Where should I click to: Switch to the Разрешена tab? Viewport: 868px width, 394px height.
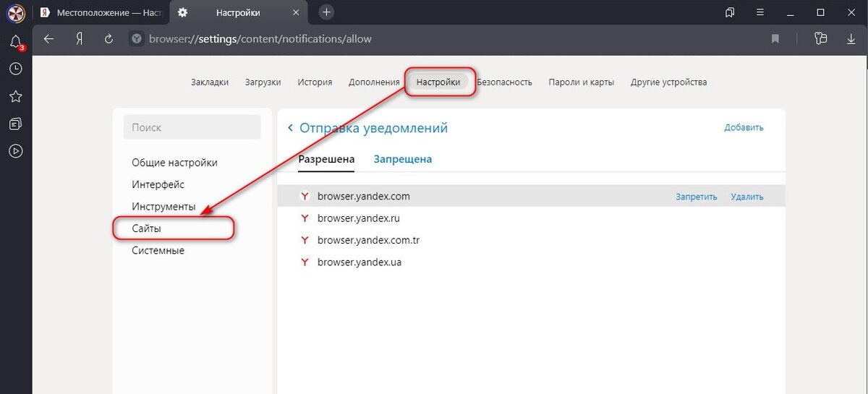(326, 159)
